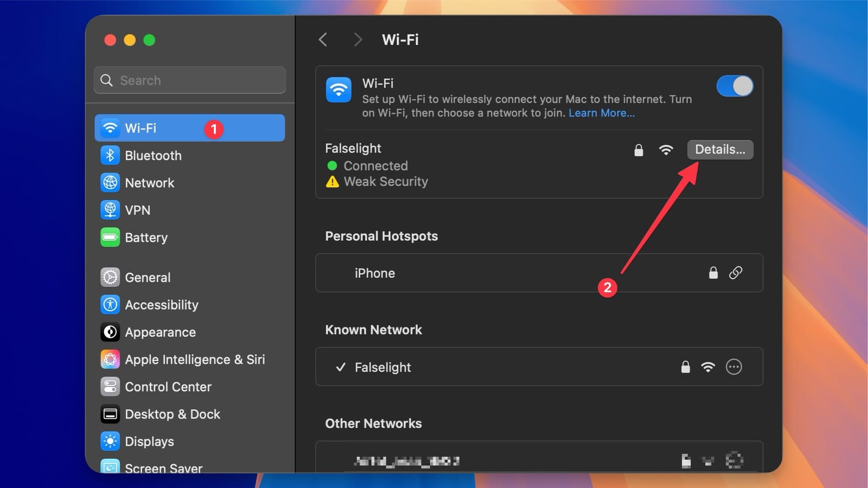Click the link icon beside iPhone hotspot

(736, 273)
